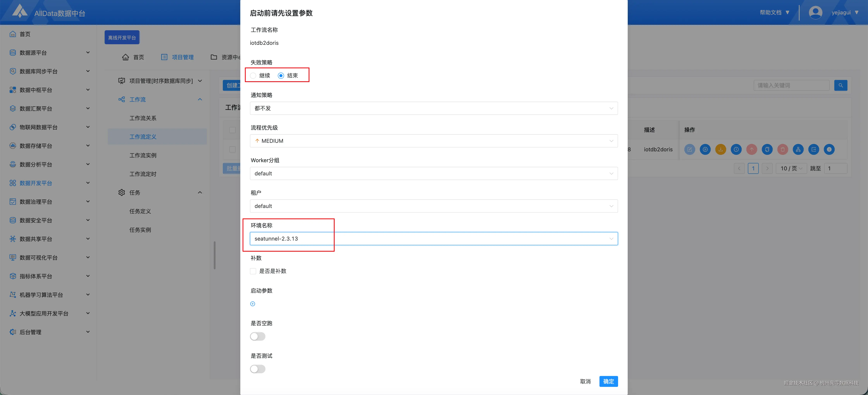Image resolution: width=868 pixels, height=395 pixels.
Task: Click the export workflow icon
Action: point(813,149)
